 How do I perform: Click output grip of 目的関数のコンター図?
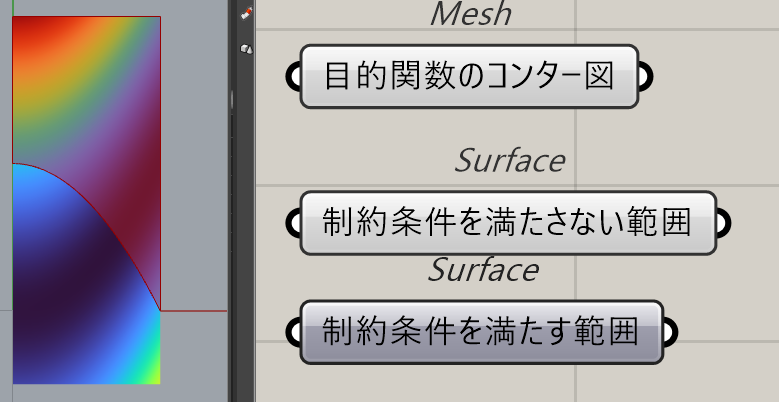(x=646, y=76)
